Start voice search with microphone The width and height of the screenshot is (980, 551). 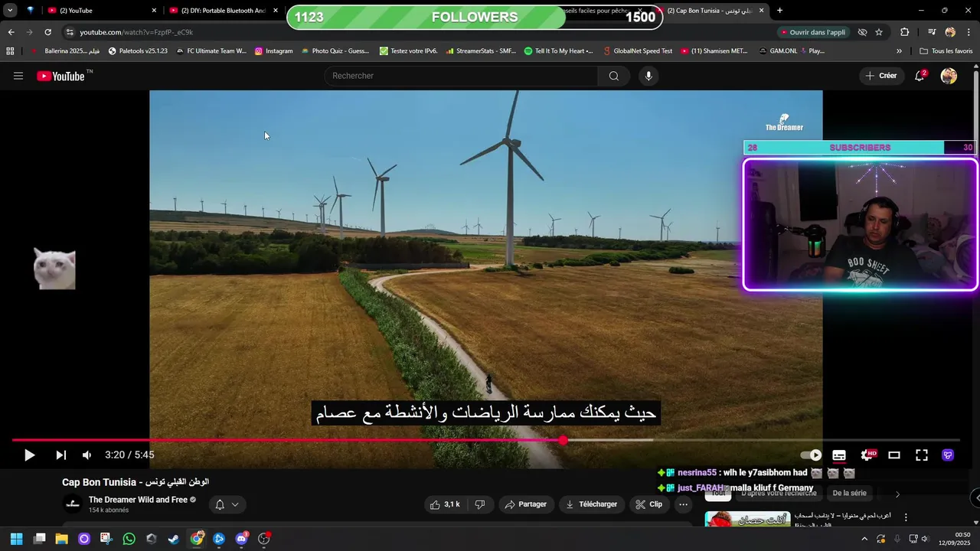click(x=648, y=76)
